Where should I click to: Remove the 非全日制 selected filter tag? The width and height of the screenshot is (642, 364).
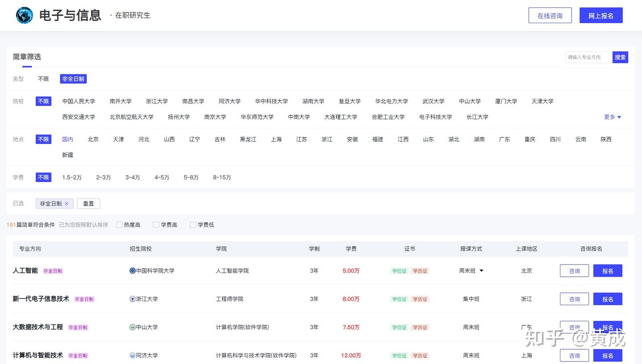pyautogui.click(x=66, y=204)
